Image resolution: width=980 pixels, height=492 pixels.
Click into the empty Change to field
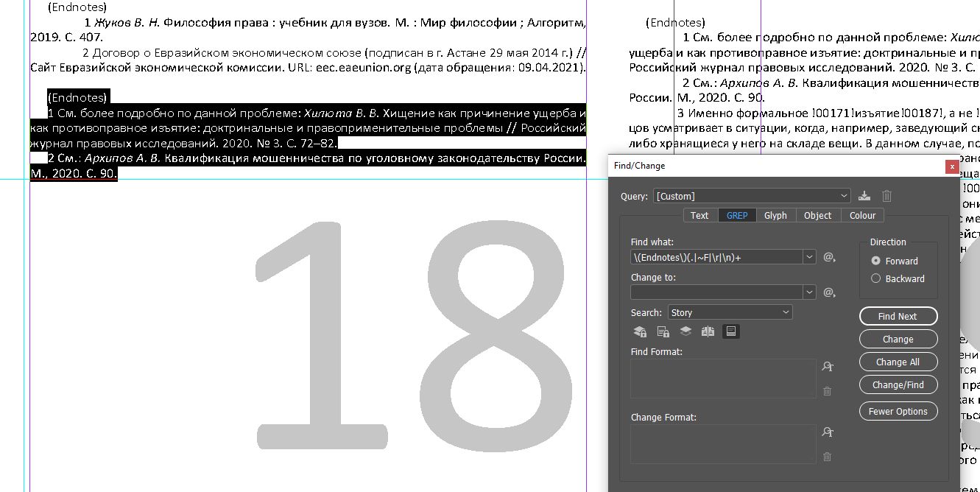pyautogui.click(x=717, y=292)
